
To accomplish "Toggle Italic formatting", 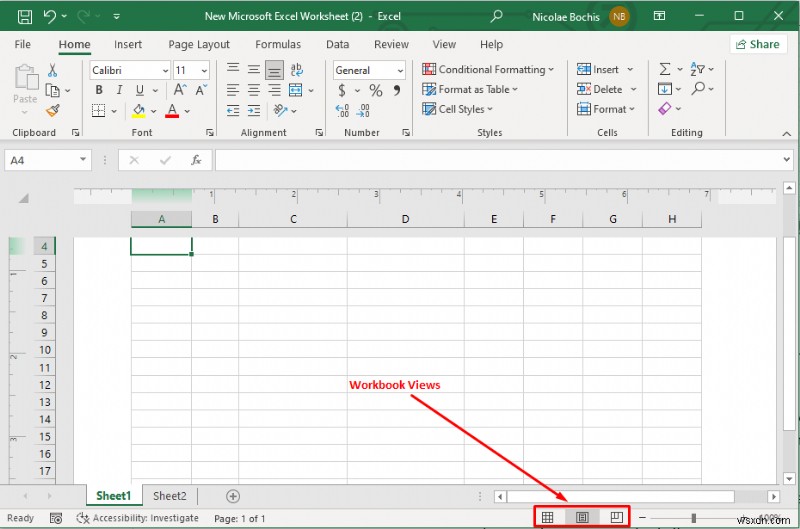I will 119,90.
